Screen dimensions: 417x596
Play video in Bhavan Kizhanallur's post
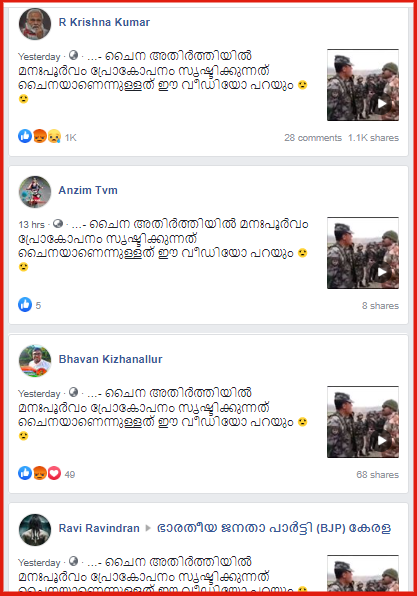click(x=363, y=422)
